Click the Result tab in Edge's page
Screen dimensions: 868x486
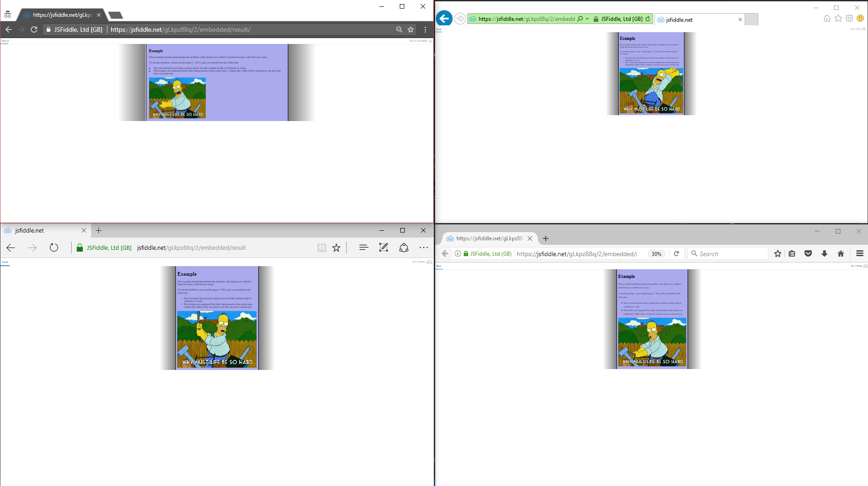5,262
